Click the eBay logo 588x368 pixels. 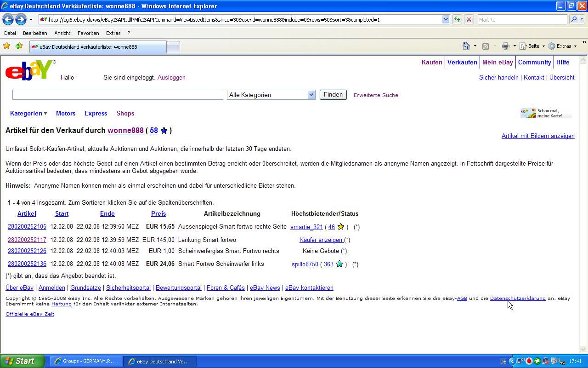click(30, 70)
